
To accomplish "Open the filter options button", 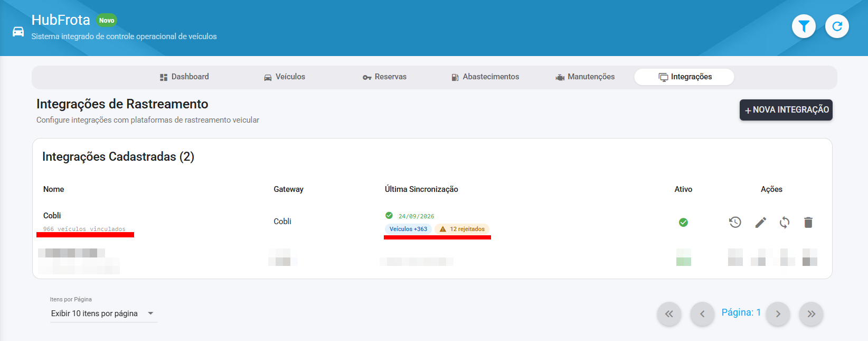I will [x=804, y=26].
